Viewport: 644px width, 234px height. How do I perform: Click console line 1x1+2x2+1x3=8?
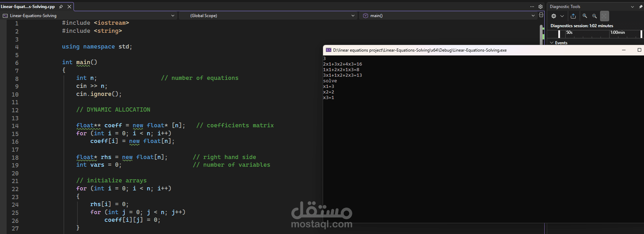[x=341, y=70]
